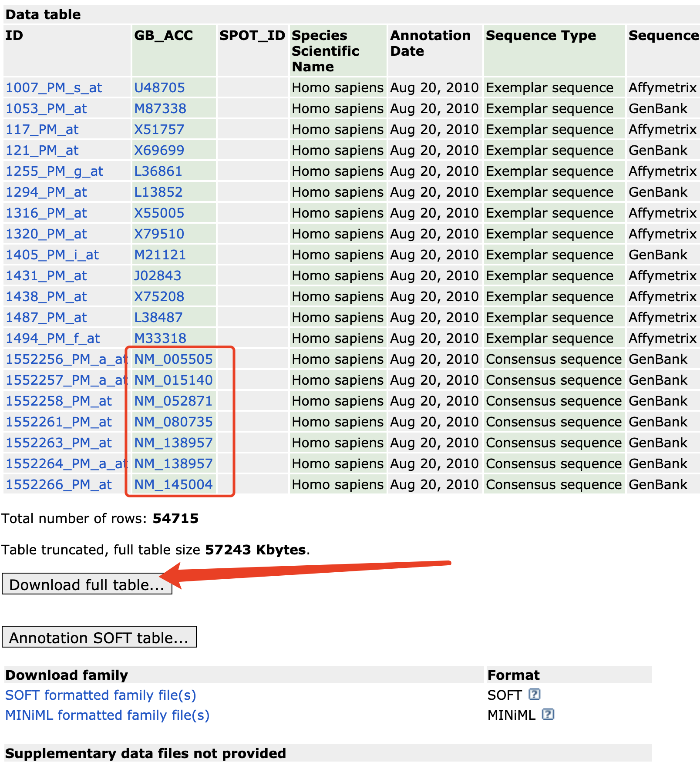Follow GenBank accession NM_145004
Image resolution: width=700 pixels, height=772 pixels.
pyautogui.click(x=173, y=485)
